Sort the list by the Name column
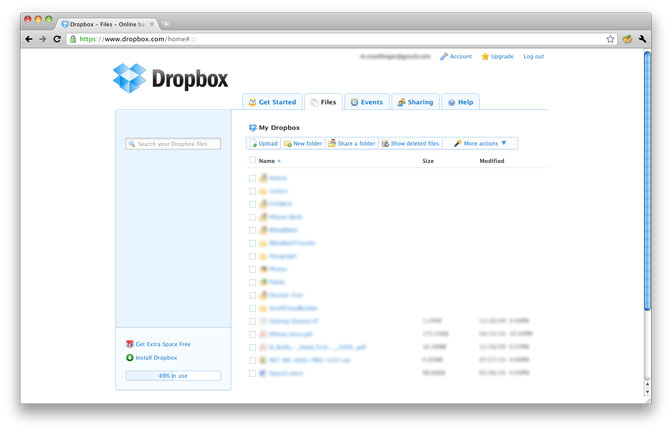This screenshot has height=431, width=671. coord(270,161)
